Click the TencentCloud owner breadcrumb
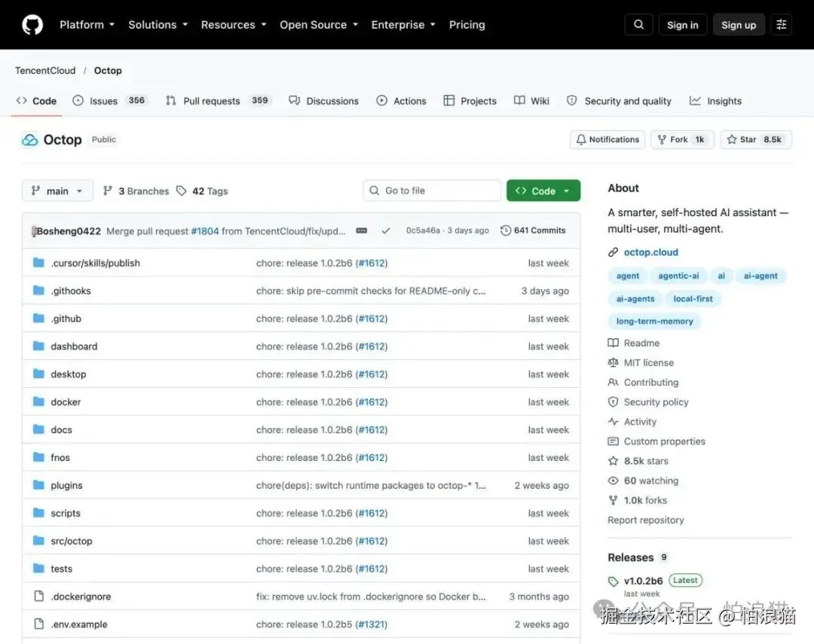Viewport: 814px width, 644px height. coord(45,71)
